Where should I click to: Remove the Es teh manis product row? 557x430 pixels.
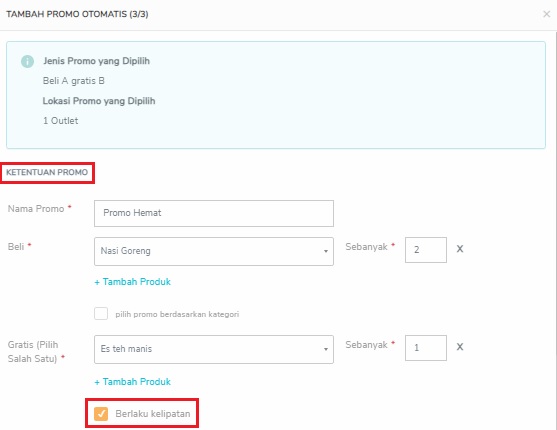pos(460,347)
